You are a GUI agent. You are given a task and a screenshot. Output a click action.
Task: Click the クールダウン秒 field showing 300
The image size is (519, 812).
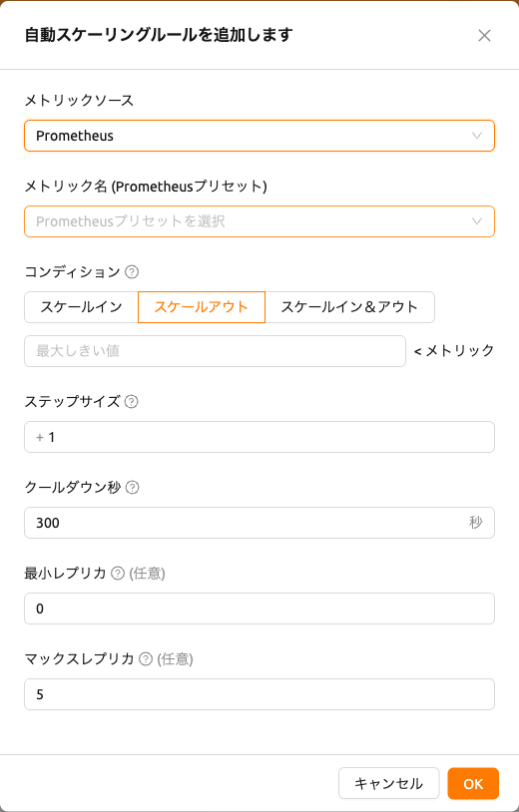pos(259,523)
